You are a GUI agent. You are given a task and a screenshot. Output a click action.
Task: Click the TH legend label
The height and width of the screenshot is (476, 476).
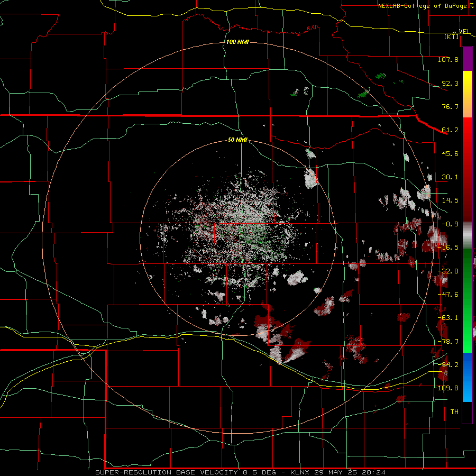click(454, 412)
